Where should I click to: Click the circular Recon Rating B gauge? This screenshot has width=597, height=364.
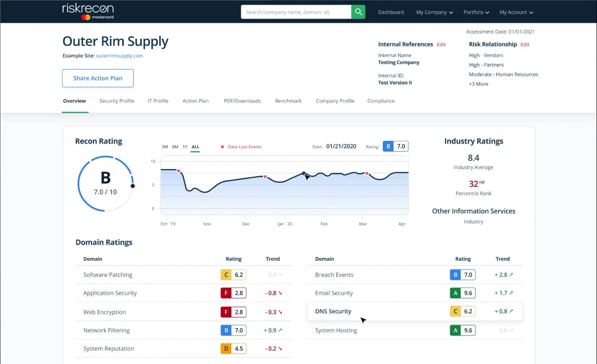[x=106, y=183]
